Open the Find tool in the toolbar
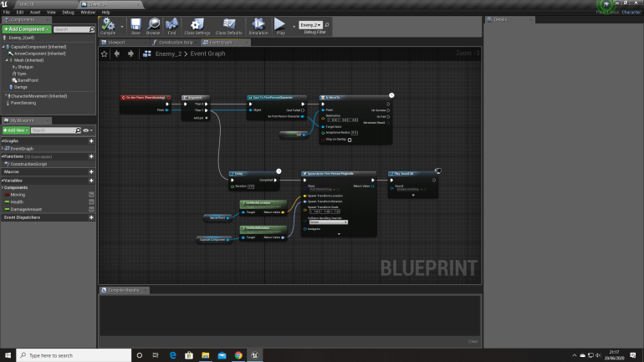The image size is (644, 362). [x=171, y=26]
